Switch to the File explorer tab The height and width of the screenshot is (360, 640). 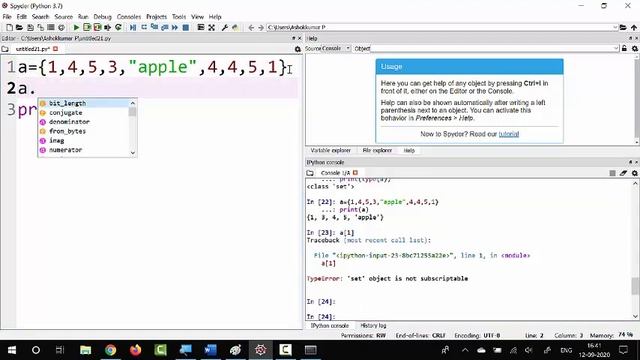tap(377, 151)
